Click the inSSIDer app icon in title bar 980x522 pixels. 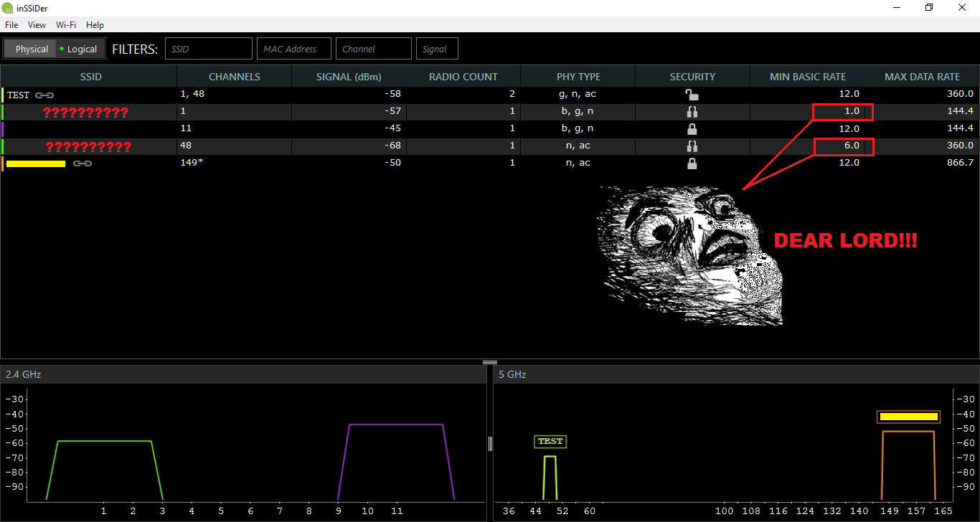pyautogui.click(x=8, y=8)
